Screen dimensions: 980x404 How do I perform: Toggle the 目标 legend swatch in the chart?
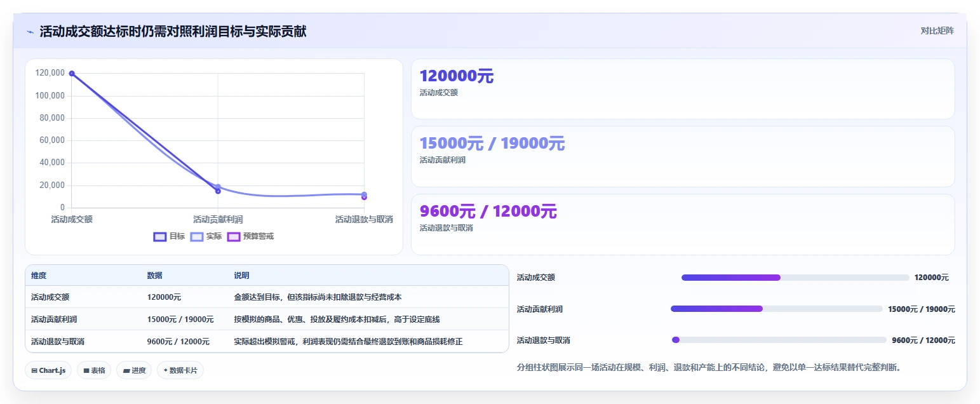click(x=160, y=236)
